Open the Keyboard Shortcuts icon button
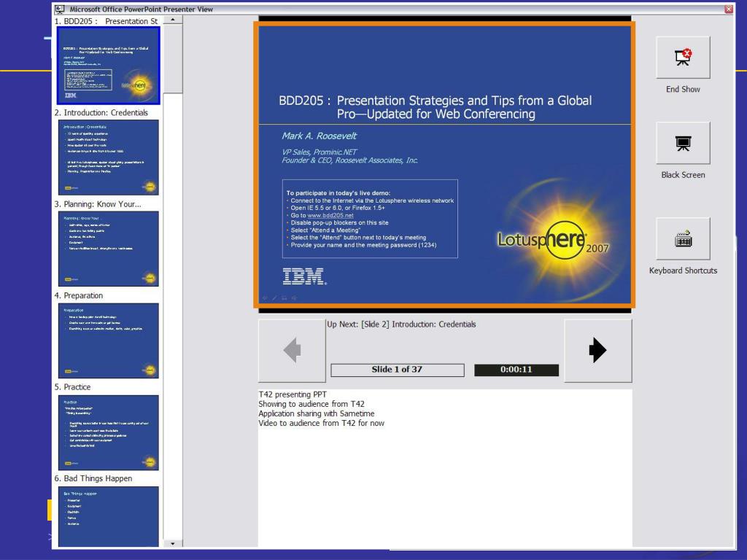 (x=683, y=238)
